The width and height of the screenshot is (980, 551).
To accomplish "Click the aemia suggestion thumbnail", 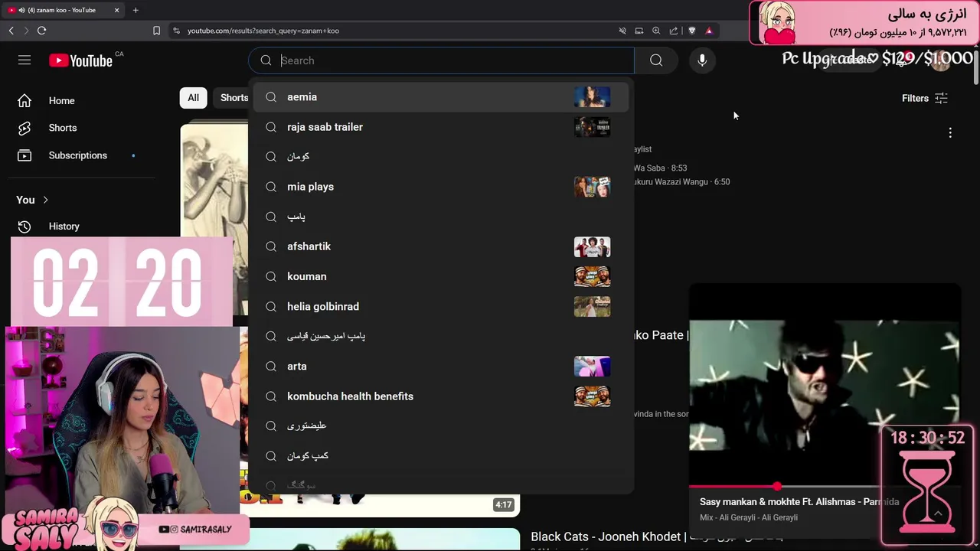I will click(x=592, y=97).
